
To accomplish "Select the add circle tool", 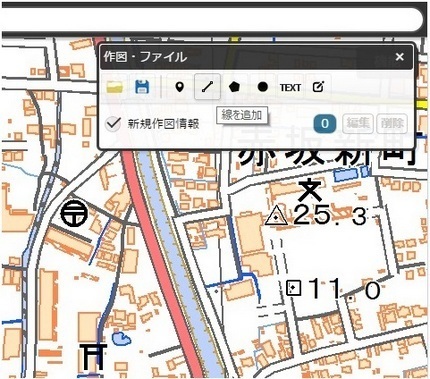I will click(263, 87).
